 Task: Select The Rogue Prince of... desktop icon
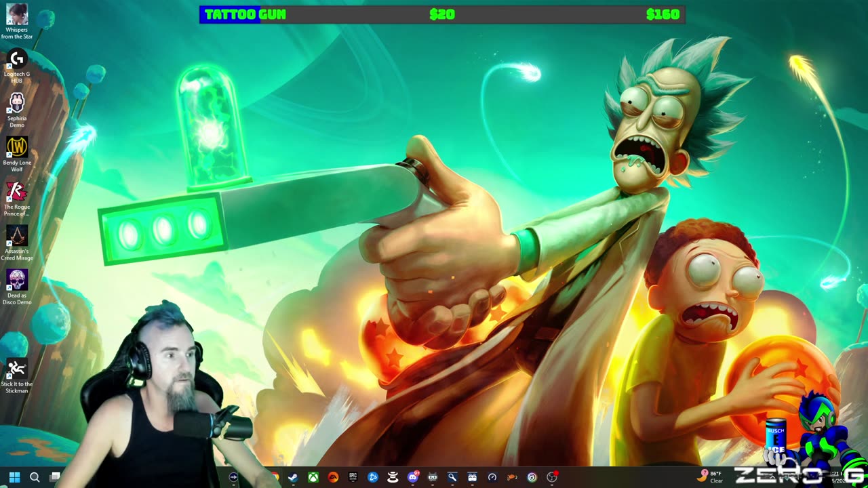coord(17,199)
